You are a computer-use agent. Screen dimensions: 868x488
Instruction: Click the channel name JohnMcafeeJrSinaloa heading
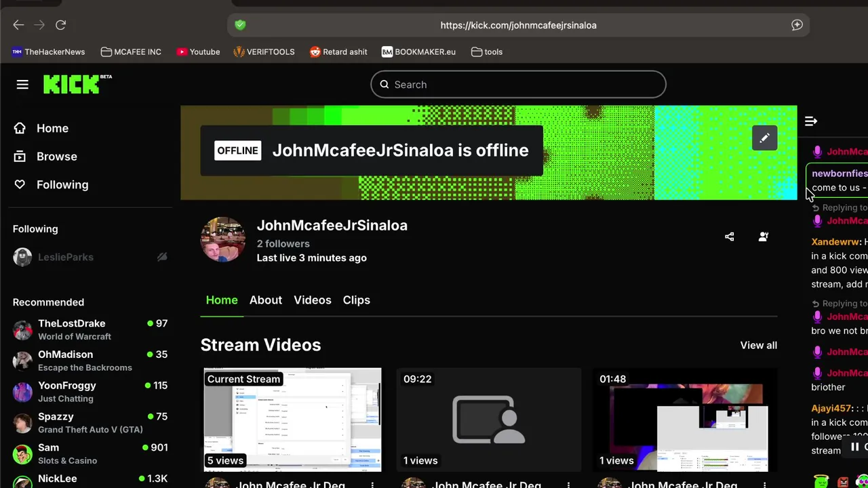(x=332, y=226)
